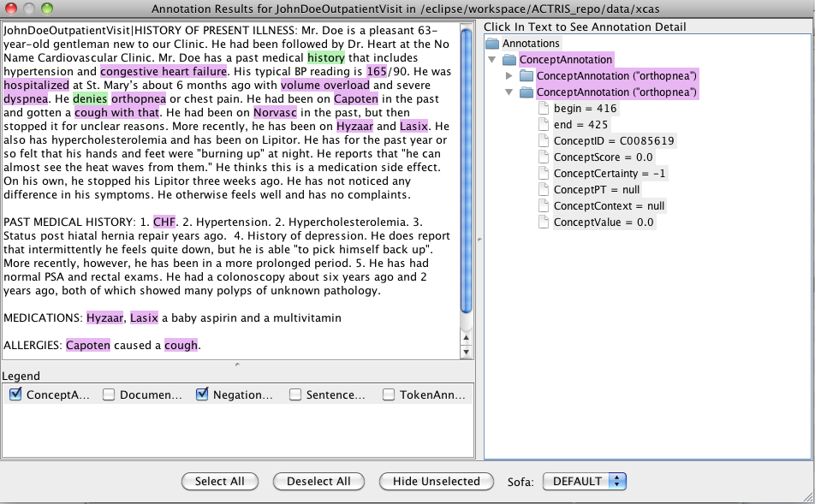Image resolution: width=815 pixels, height=504 pixels.
Task: Click the highlighted 'Norvasc' annotation
Action: point(275,112)
